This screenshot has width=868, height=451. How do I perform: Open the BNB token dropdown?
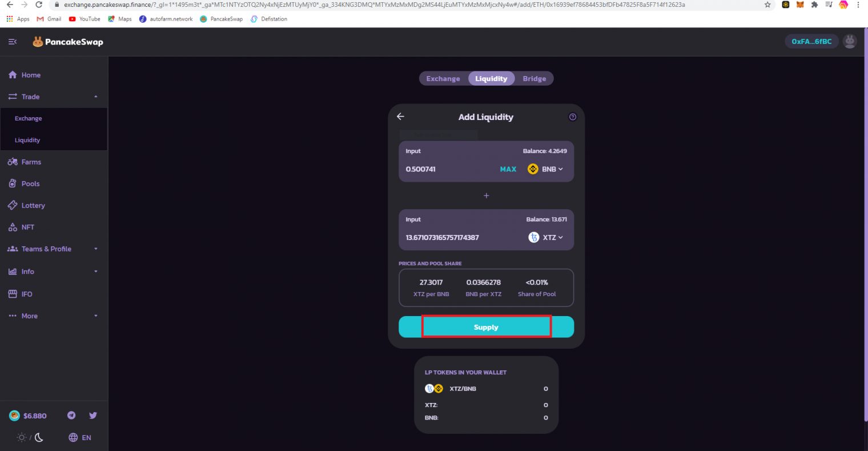coord(546,169)
